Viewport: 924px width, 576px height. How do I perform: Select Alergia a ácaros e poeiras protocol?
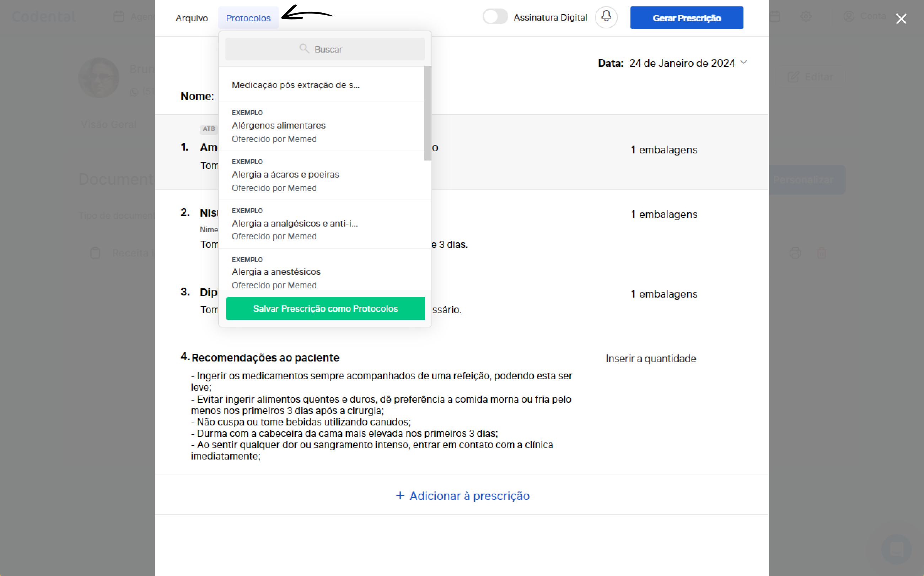point(285,174)
